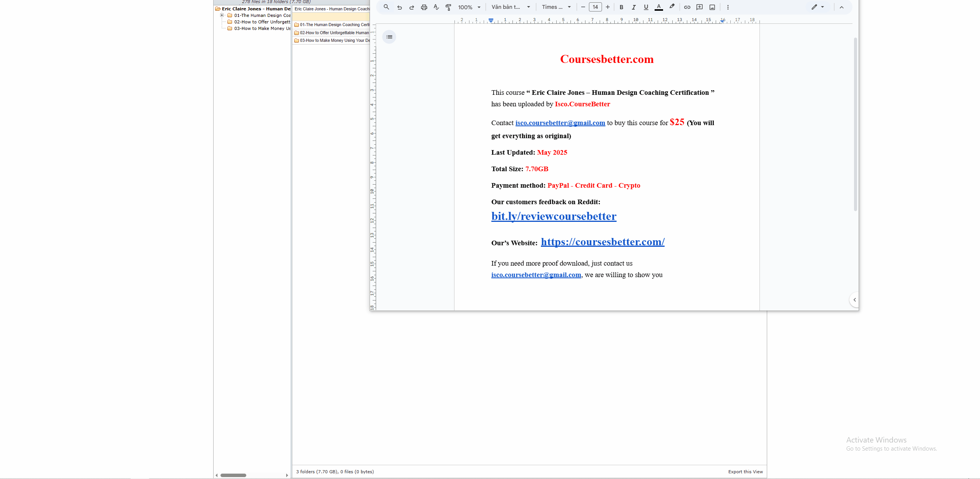The width and height of the screenshot is (980, 479).
Task: Click the 'PayPal - Credit Card - Crypto' text
Action: click(594, 185)
